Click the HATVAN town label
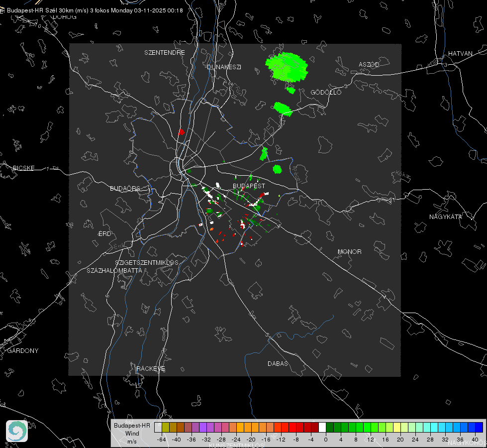 pyautogui.click(x=460, y=54)
